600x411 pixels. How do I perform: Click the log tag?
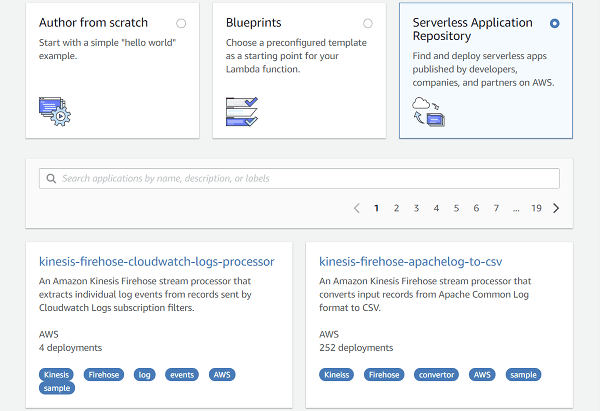pyautogui.click(x=144, y=375)
